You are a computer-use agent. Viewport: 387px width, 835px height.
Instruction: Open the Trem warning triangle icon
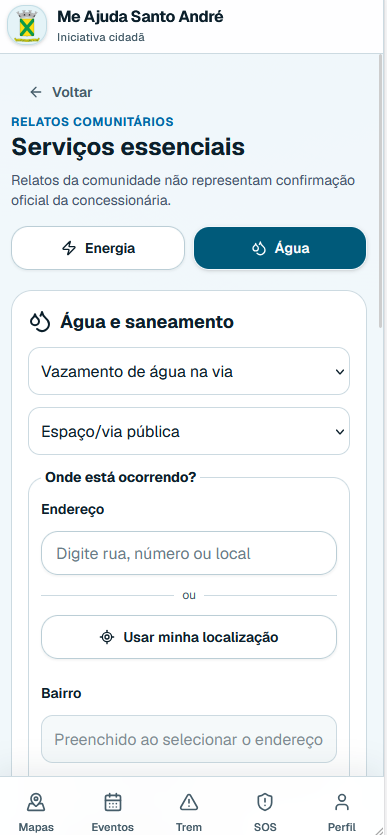tap(189, 801)
